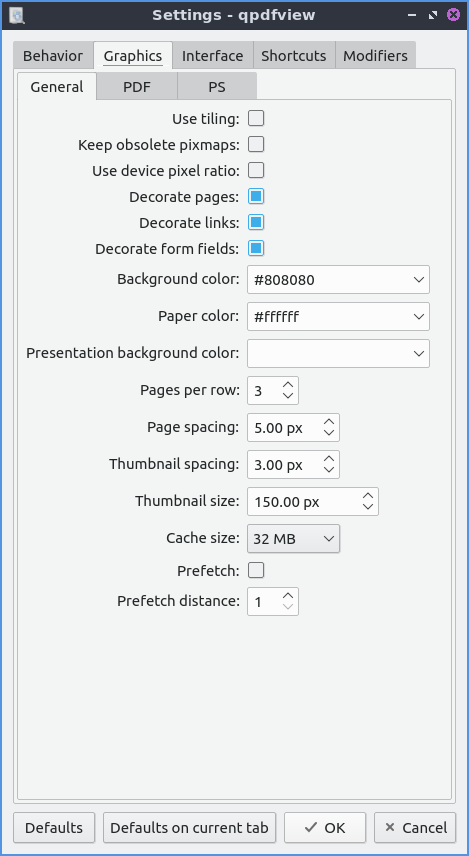Expand the Paper color combo box
The height and width of the screenshot is (856, 469).
[339, 317]
